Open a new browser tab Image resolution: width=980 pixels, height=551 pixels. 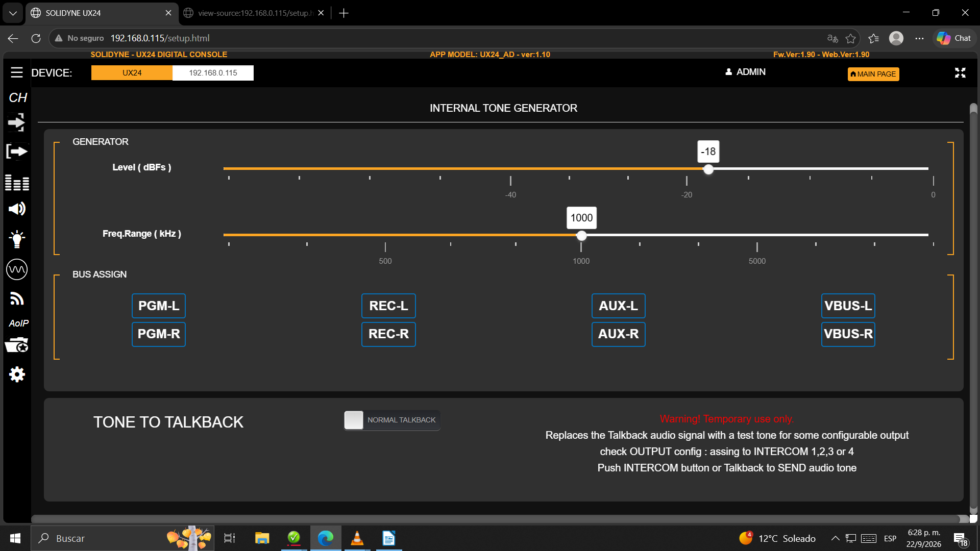(344, 13)
